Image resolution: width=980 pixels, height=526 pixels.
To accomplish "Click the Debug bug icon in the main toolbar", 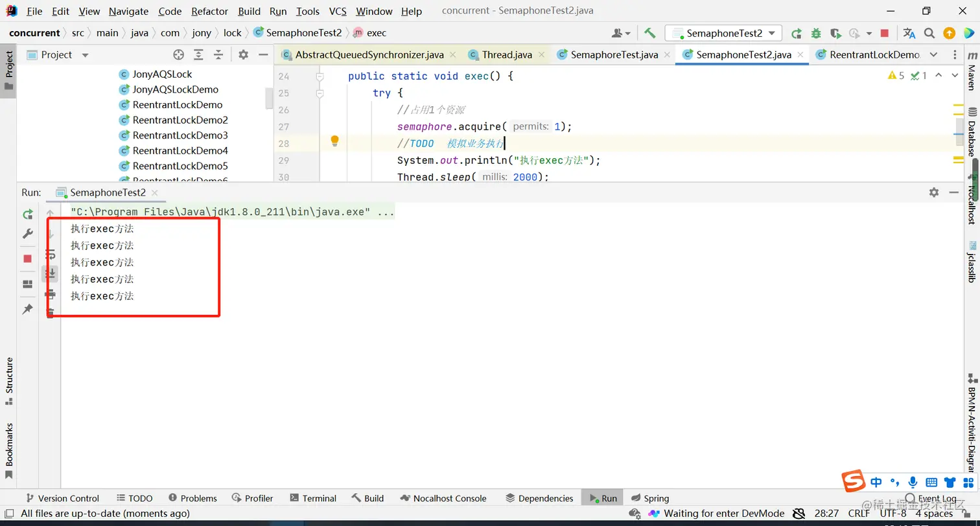I will (x=816, y=33).
